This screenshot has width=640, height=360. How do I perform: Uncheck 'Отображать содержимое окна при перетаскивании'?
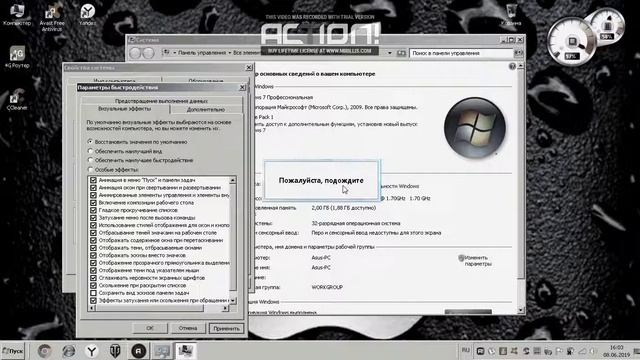(93, 240)
